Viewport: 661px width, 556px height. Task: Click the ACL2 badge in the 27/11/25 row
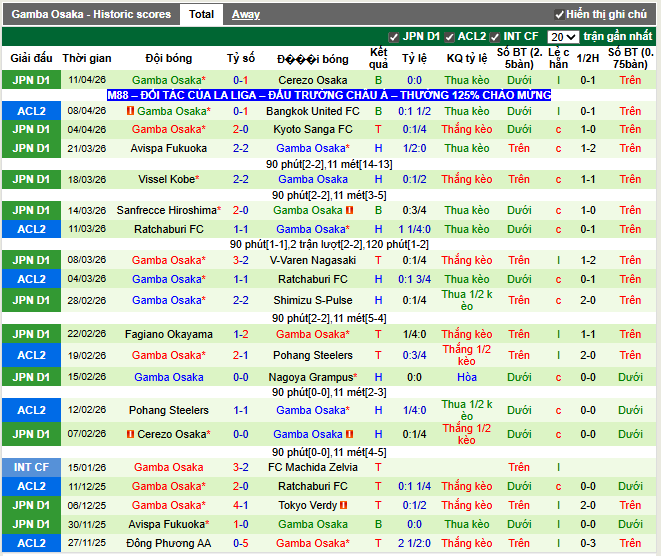pyautogui.click(x=31, y=543)
